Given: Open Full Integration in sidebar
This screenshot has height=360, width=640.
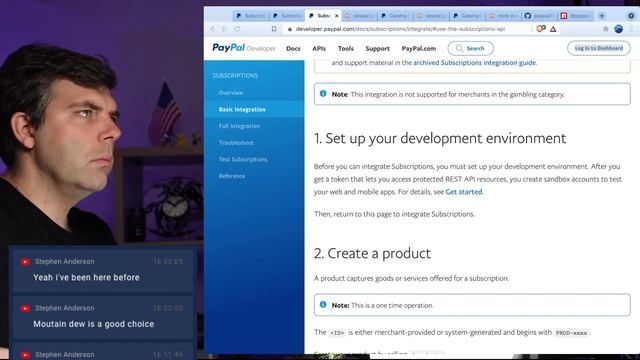Looking at the screenshot, I should (239, 126).
